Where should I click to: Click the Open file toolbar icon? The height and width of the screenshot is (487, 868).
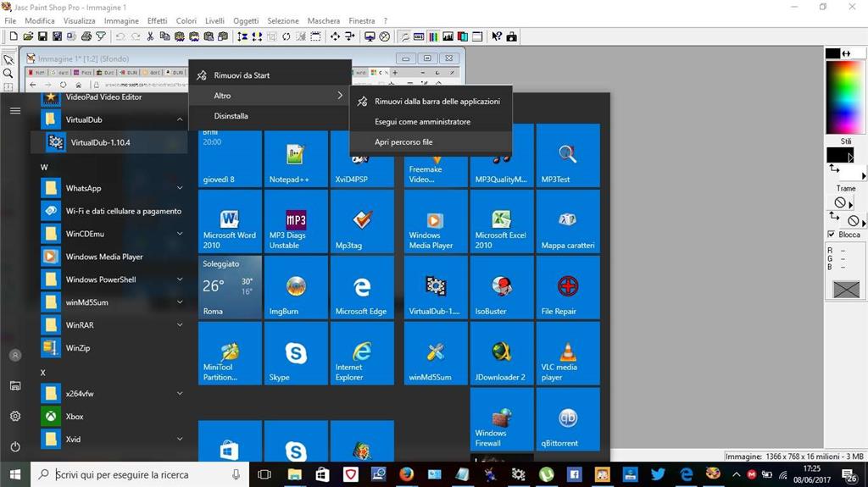tap(28, 36)
